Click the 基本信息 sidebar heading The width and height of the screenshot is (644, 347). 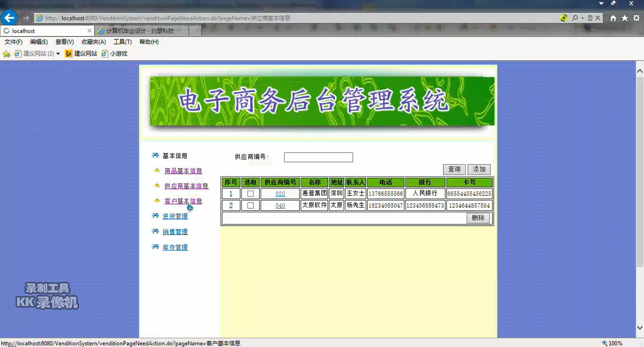[175, 156]
